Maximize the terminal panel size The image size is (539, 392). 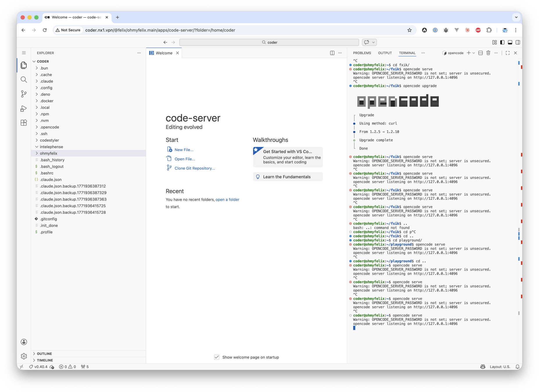click(508, 53)
